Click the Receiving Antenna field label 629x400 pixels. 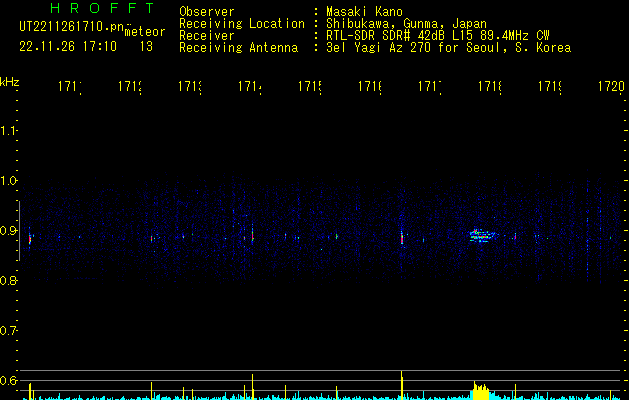coord(238,48)
